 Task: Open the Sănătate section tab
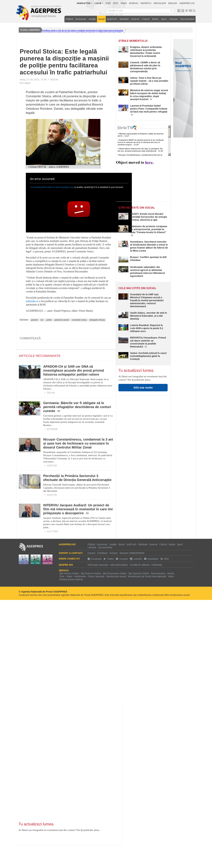(124, 19)
